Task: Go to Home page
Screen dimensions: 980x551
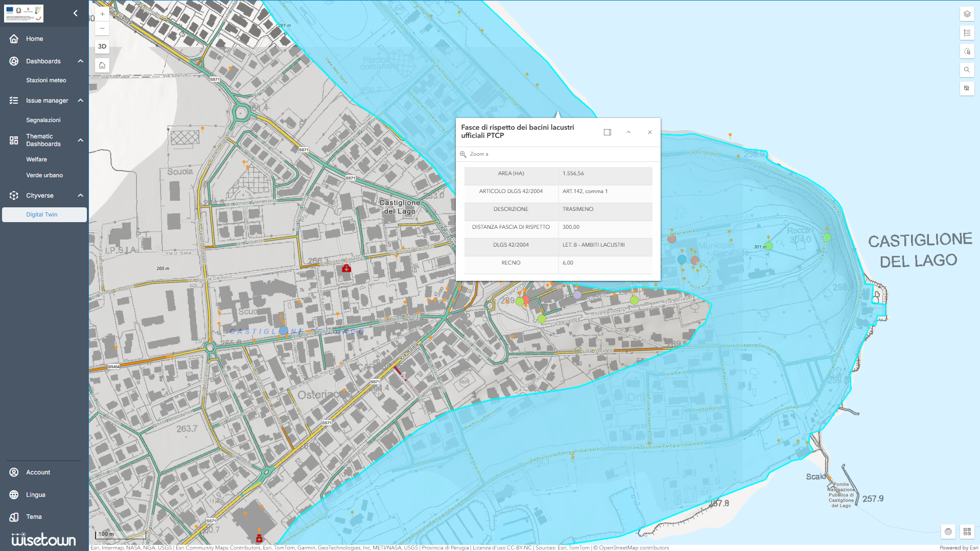Action: [35, 39]
